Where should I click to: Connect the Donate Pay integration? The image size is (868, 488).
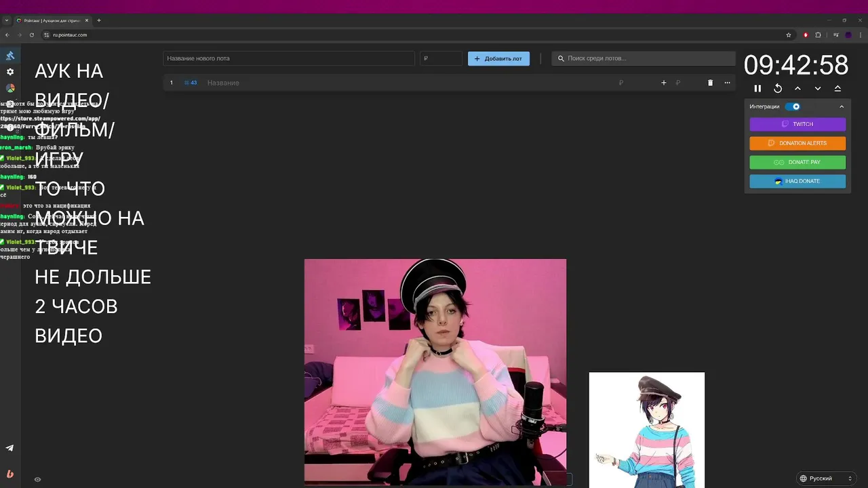coord(797,162)
